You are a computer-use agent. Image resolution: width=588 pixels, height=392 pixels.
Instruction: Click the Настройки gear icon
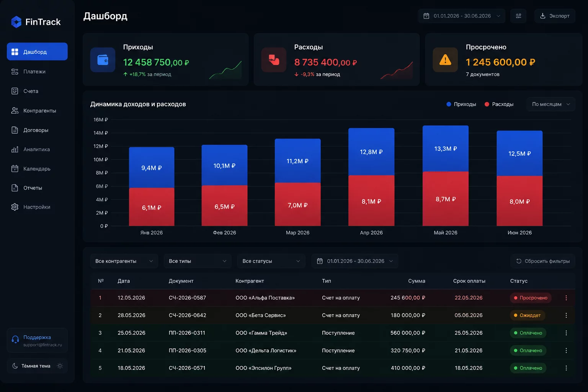pos(15,207)
